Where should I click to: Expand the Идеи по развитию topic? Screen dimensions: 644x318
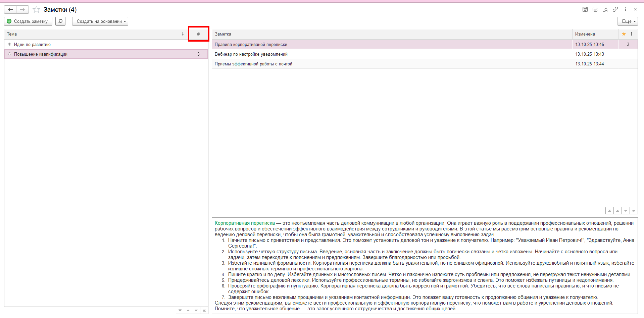[9, 44]
